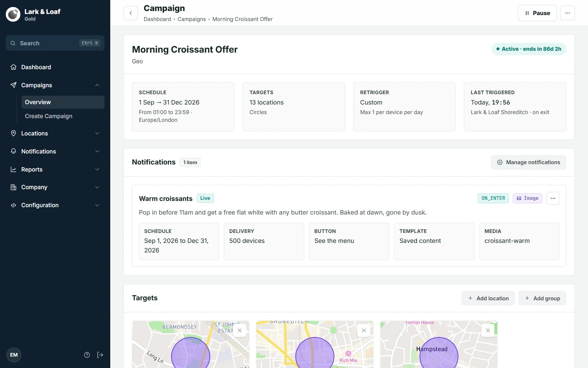588x368 pixels.
Task: Focus the Search field
Action: [55, 43]
